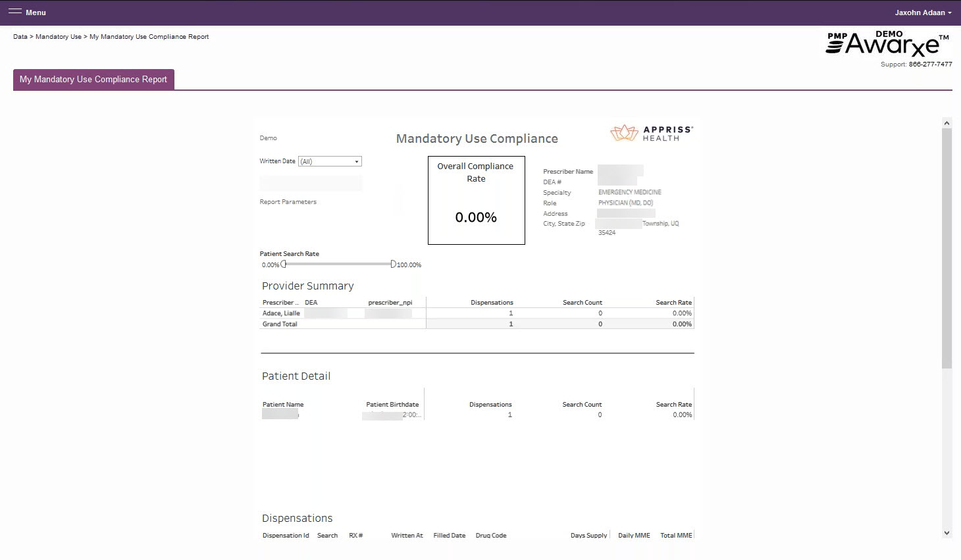Image resolution: width=961 pixels, height=560 pixels.
Task: Click the EMERGENCY MEDICINE specialty value
Action: (630, 192)
